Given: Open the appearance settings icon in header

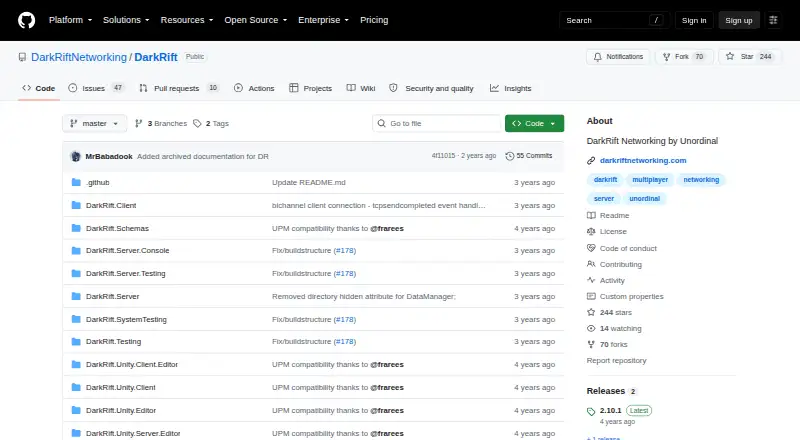Looking at the screenshot, I should (x=773, y=20).
